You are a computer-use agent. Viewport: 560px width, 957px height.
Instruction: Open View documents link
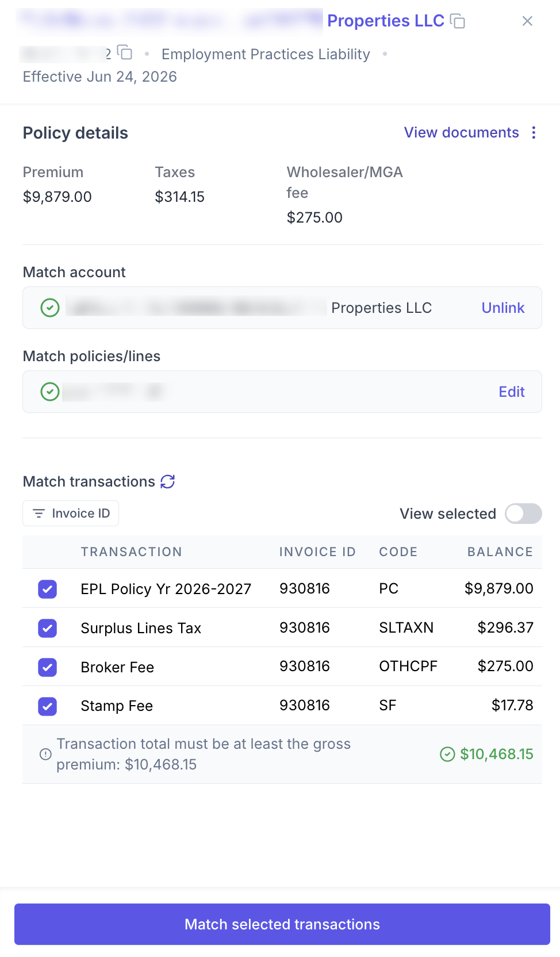click(461, 133)
